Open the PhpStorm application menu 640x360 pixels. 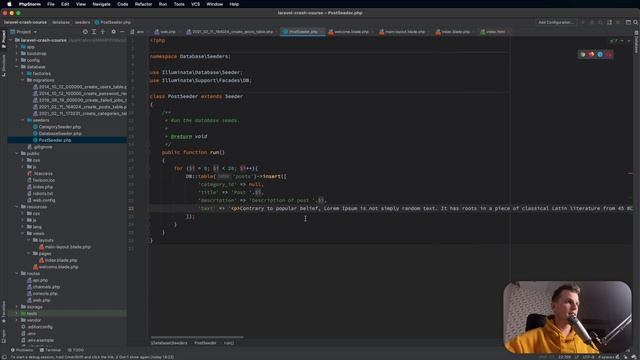(x=30, y=4)
